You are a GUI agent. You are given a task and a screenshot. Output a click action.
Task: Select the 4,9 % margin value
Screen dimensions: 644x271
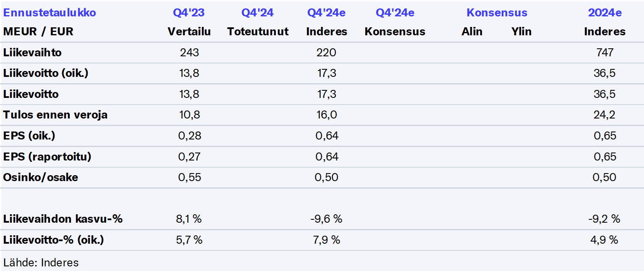[x=605, y=240]
